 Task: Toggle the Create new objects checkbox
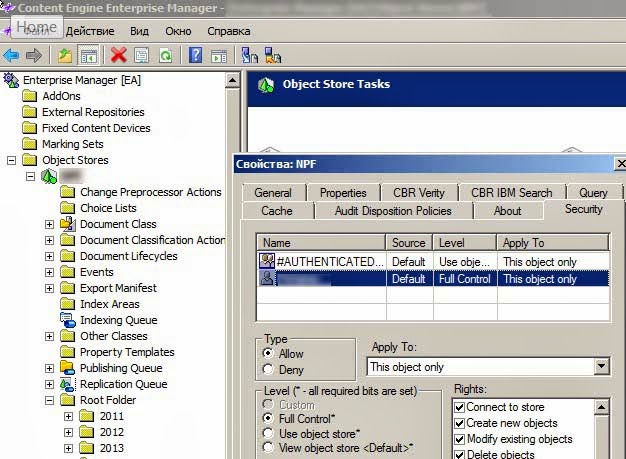click(x=460, y=423)
